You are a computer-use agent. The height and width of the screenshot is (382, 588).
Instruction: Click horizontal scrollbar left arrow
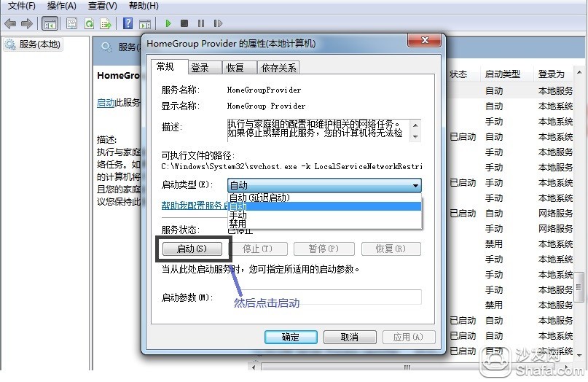tap(254, 367)
